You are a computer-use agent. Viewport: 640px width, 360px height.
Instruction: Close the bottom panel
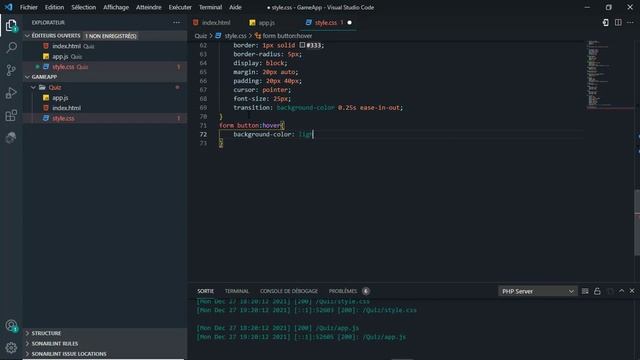coord(632,291)
